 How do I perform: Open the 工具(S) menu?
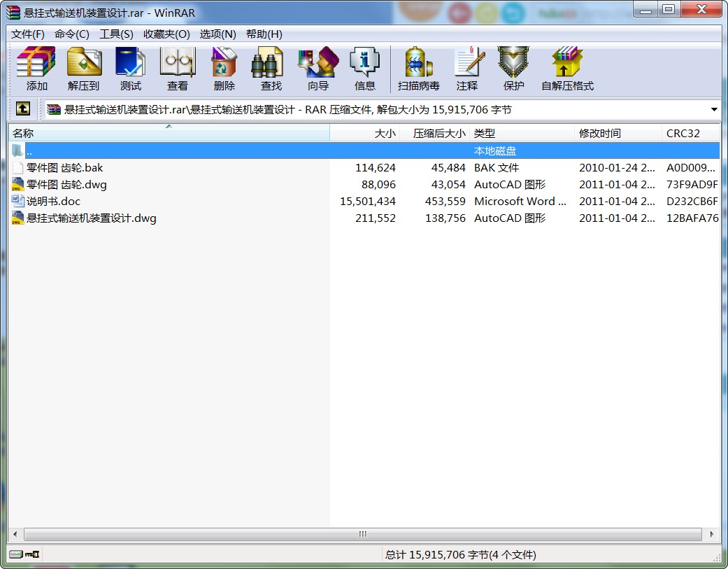click(x=116, y=34)
